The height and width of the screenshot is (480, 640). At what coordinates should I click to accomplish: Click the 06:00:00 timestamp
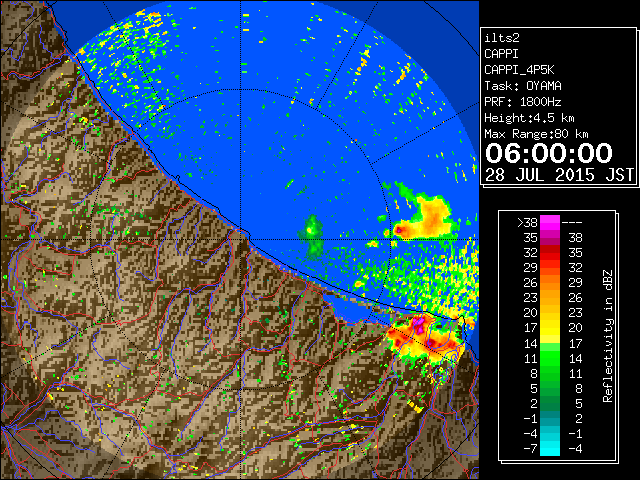549,153
